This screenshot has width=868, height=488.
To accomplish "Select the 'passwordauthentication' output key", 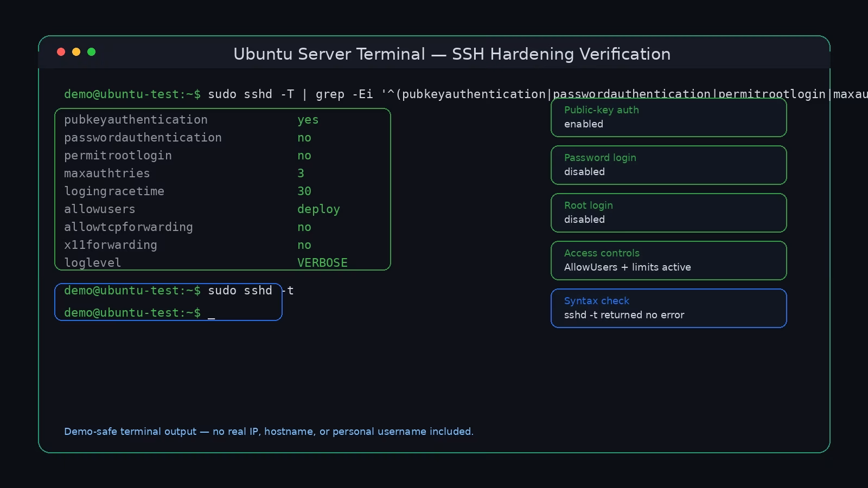I will pyautogui.click(x=143, y=138).
